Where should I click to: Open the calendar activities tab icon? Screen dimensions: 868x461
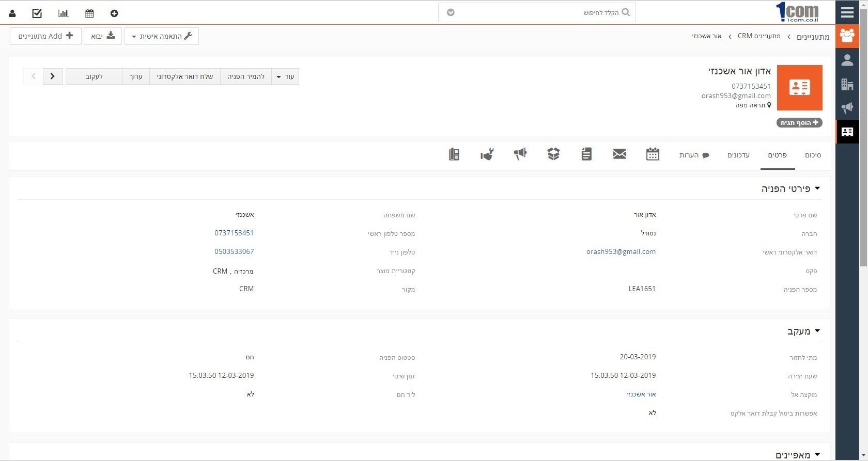pyautogui.click(x=653, y=154)
